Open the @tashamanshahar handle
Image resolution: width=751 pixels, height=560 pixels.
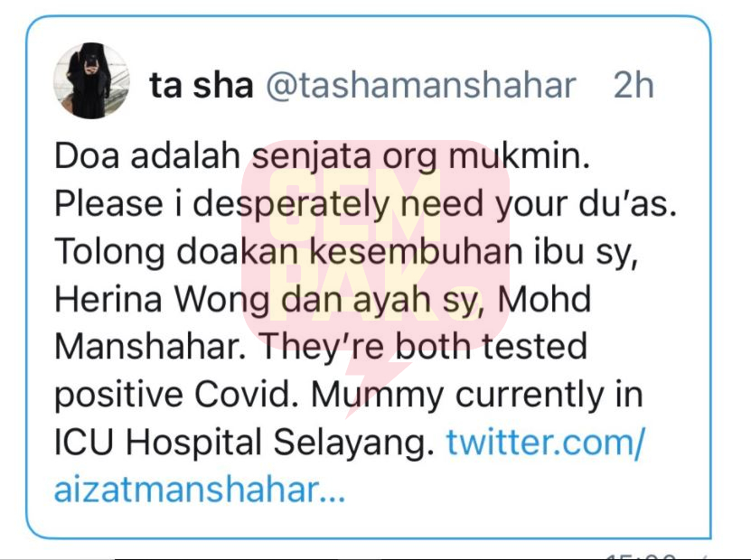pyautogui.click(x=420, y=86)
